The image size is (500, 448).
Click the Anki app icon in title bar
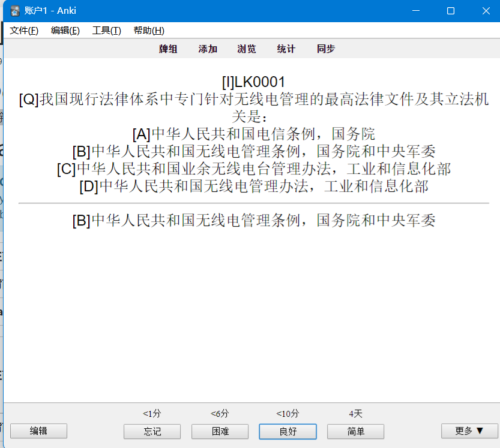click(14, 11)
